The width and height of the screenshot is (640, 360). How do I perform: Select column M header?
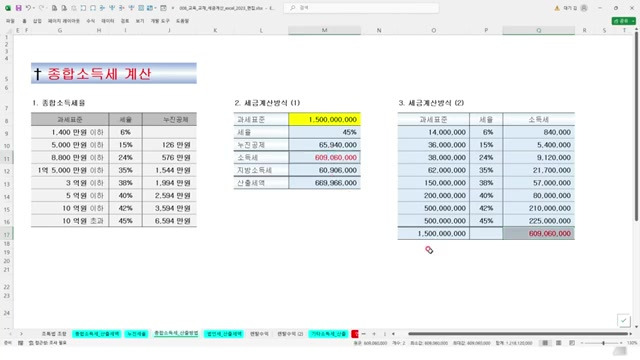pyautogui.click(x=324, y=30)
